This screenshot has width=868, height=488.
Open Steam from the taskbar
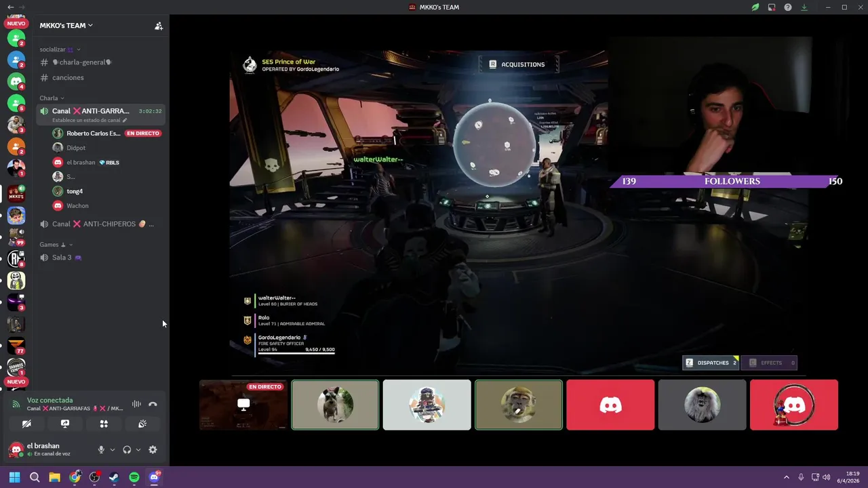click(x=114, y=477)
